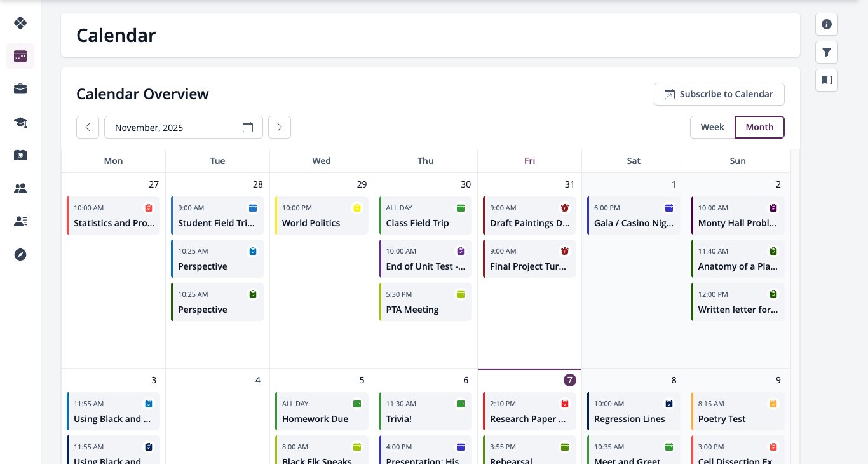
Task: Open the green 10:25 AM Perspective event
Action: tap(217, 302)
